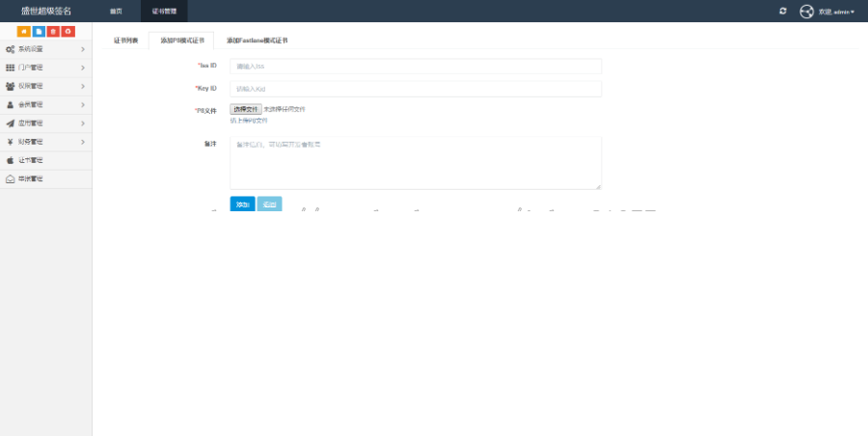Expand the 应用管理 sidebar chevron
868x436 pixels.
point(83,123)
